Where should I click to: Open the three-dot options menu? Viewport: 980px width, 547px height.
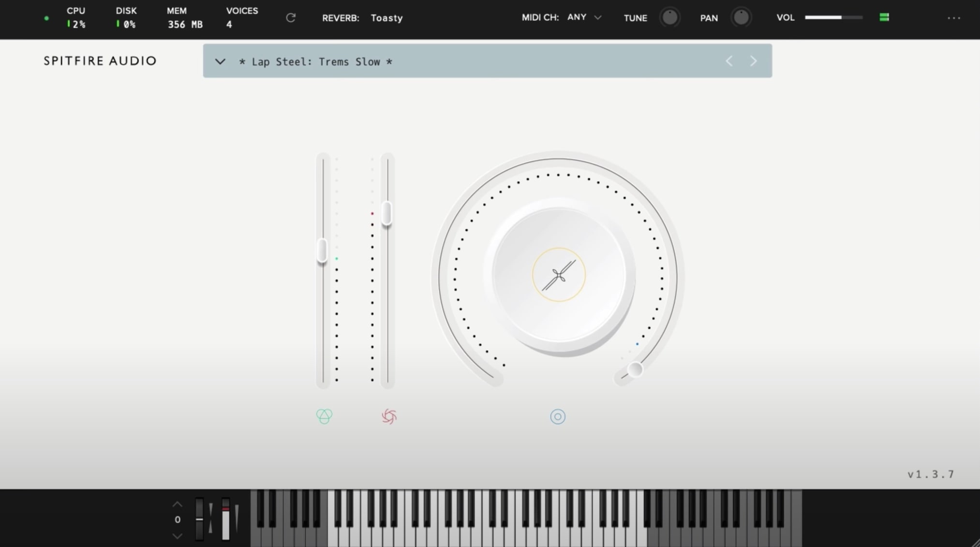[x=954, y=18]
